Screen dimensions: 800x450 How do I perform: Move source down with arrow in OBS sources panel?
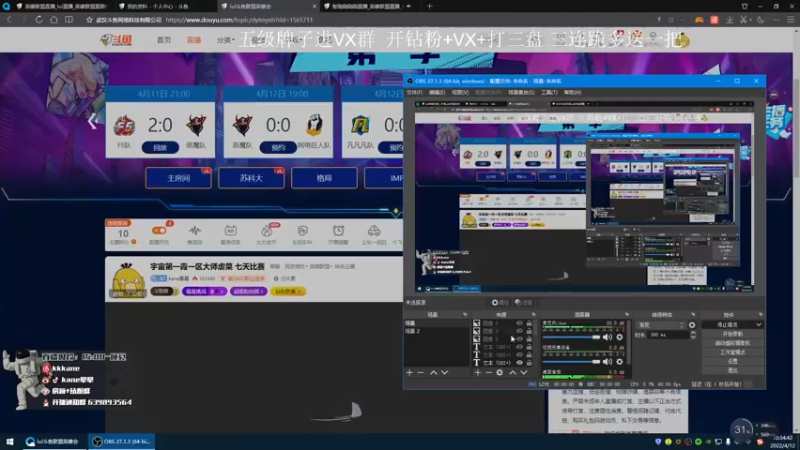tap(523, 372)
